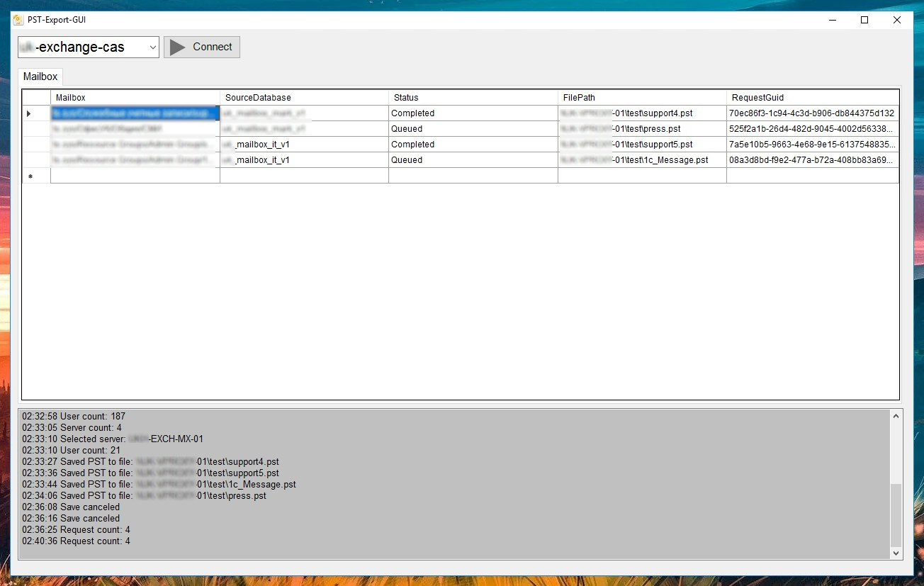Sort by Status column header

tap(473, 98)
